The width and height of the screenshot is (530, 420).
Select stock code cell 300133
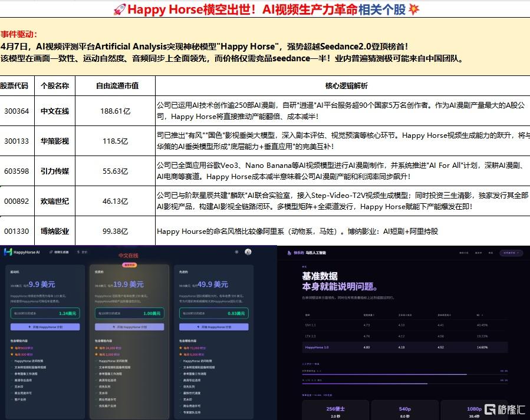pyautogui.click(x=17, y=141)
